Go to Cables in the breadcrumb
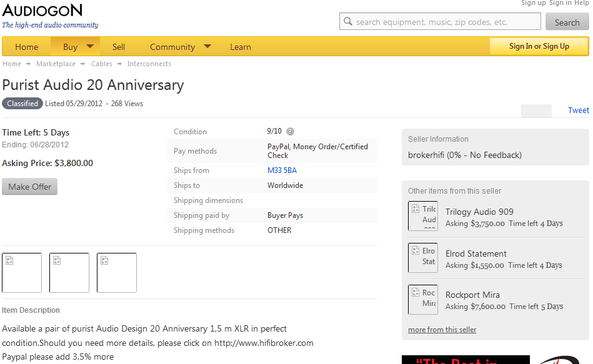 pos(102,64)
